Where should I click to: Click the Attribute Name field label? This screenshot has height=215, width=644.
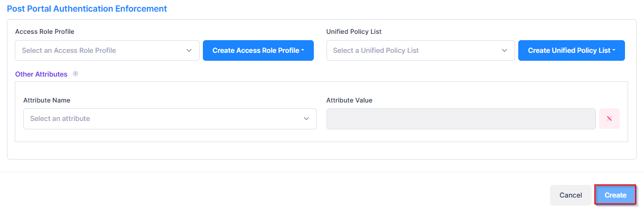point(47,100)
